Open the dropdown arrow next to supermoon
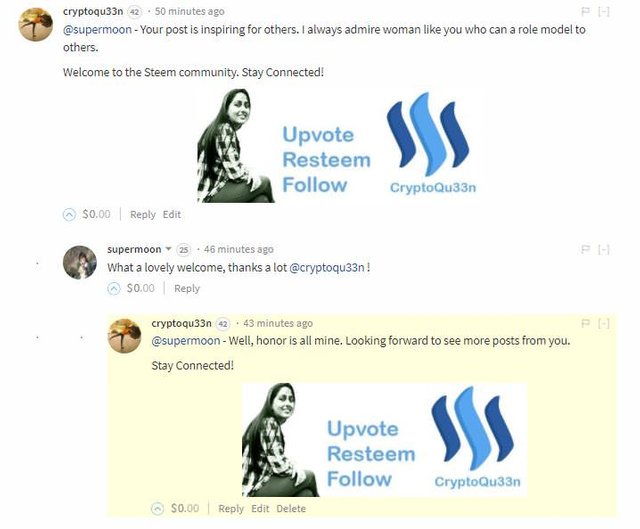Image resolution: width=640 pixels, height=529 pixels. click(168, 249)
